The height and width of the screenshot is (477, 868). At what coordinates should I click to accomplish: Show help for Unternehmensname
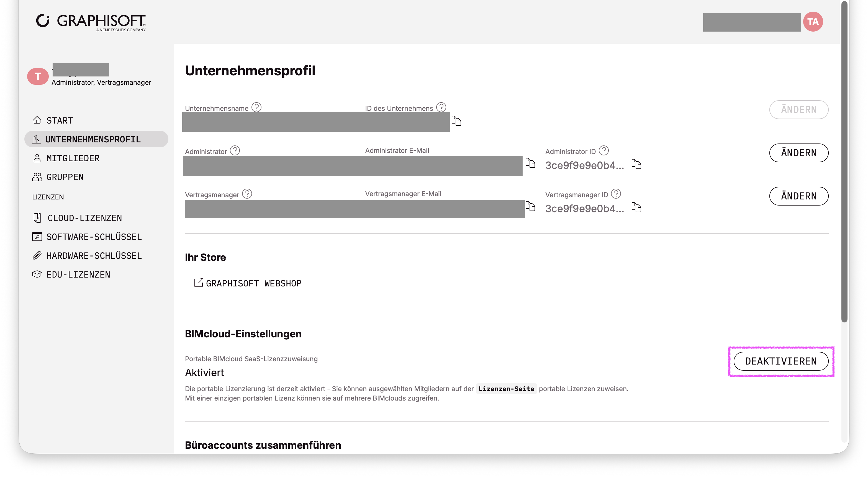click(256, 107)
